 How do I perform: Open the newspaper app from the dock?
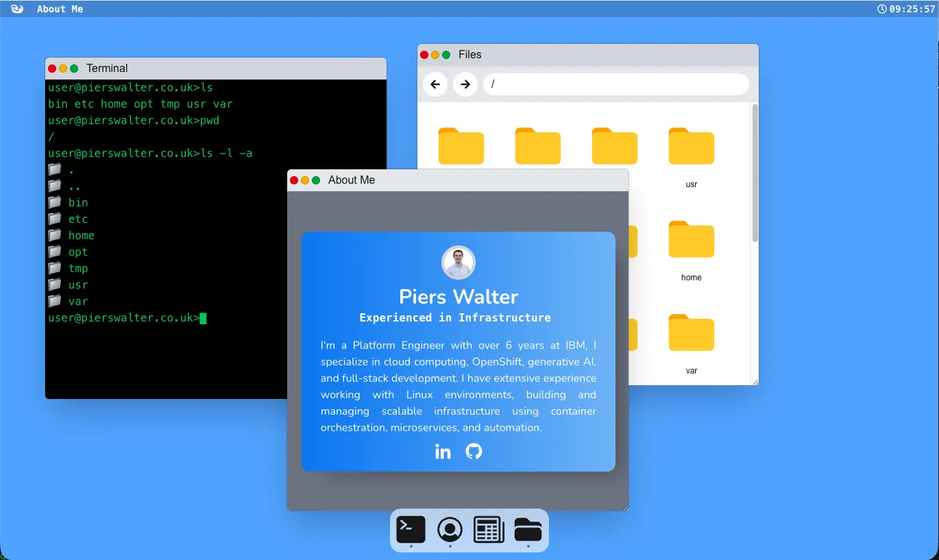488,529
